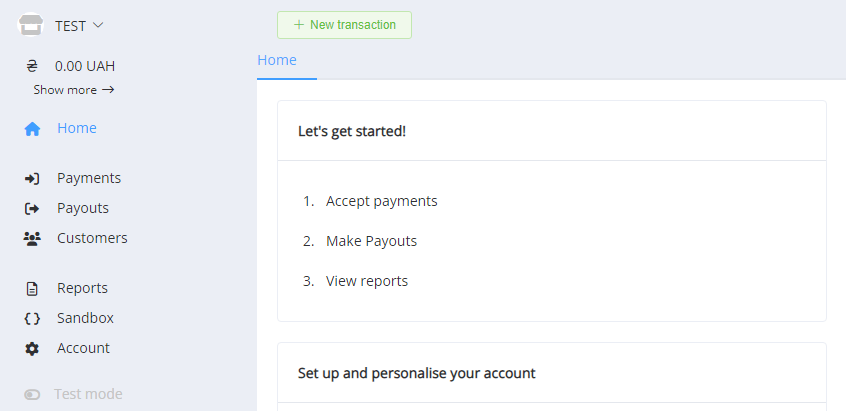846x411 pixels.
Task: Click the store icon beside TEST
Action: click(x=31, y=25)
